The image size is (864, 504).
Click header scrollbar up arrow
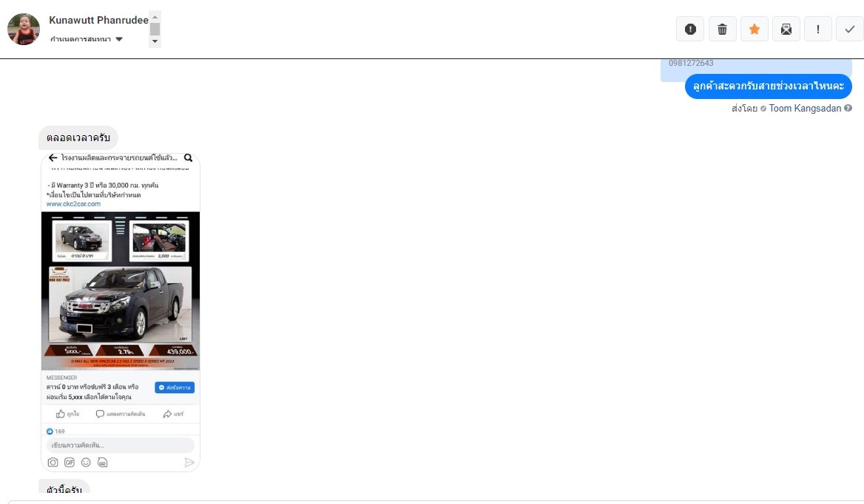155,16
